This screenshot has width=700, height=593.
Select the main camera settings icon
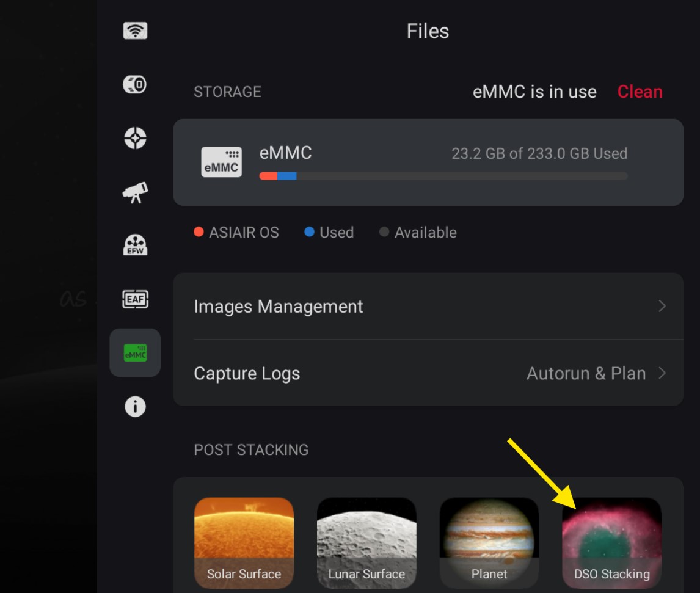(135, 84)
